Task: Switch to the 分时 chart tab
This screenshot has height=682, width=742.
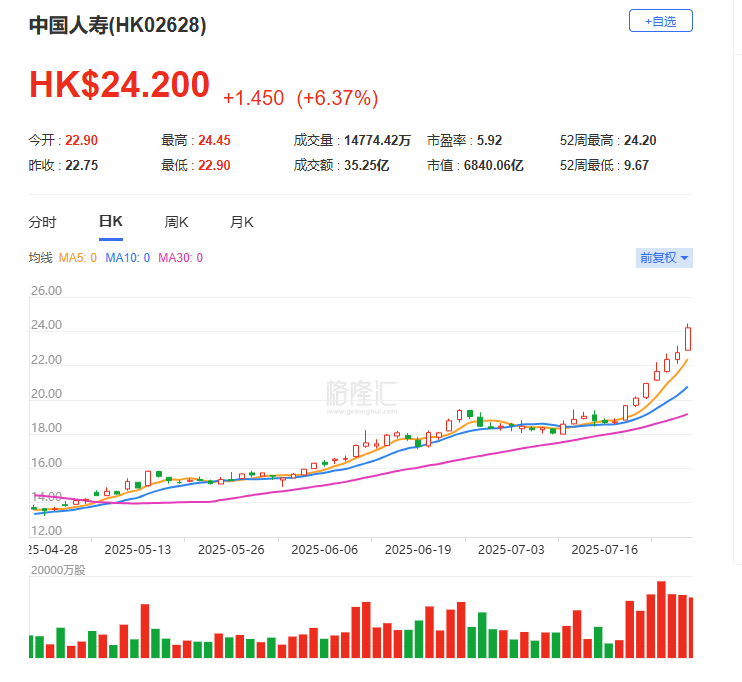Action: pyautogui.click(x=42, y=222)
